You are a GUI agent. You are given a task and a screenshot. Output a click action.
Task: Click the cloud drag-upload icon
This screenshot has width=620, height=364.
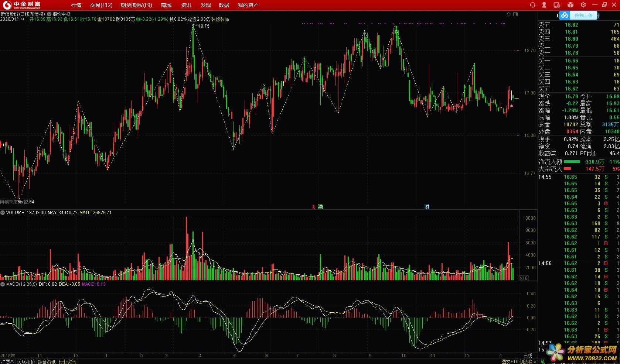(x=565, y=15)
